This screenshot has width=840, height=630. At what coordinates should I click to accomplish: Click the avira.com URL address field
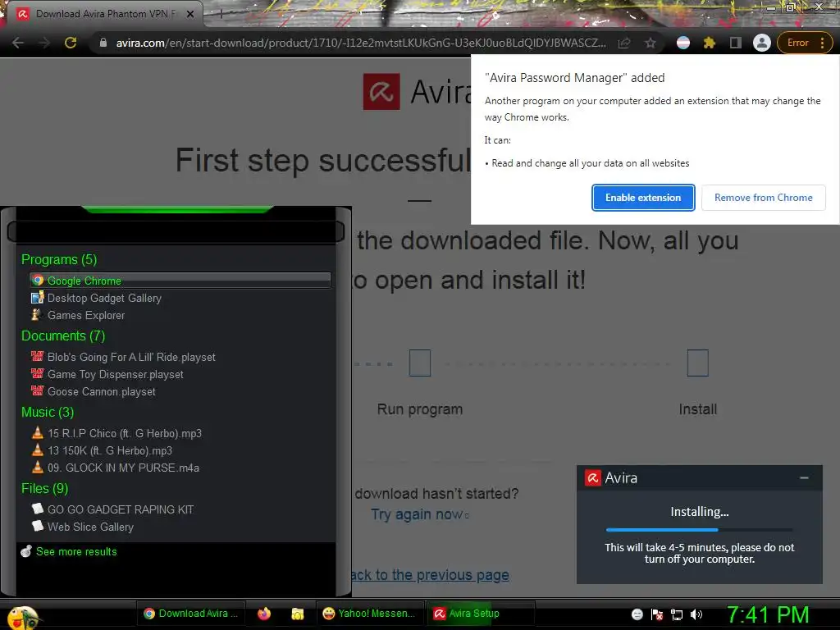361,43
